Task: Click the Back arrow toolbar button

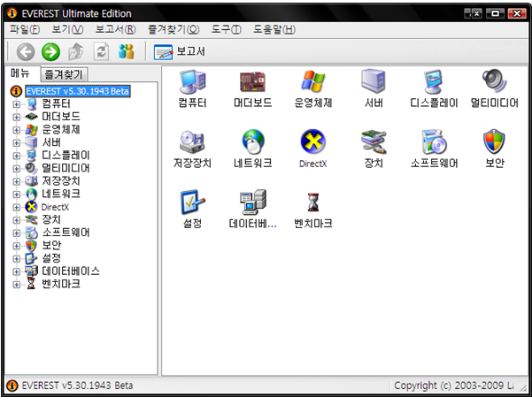Action: [26, 52]
